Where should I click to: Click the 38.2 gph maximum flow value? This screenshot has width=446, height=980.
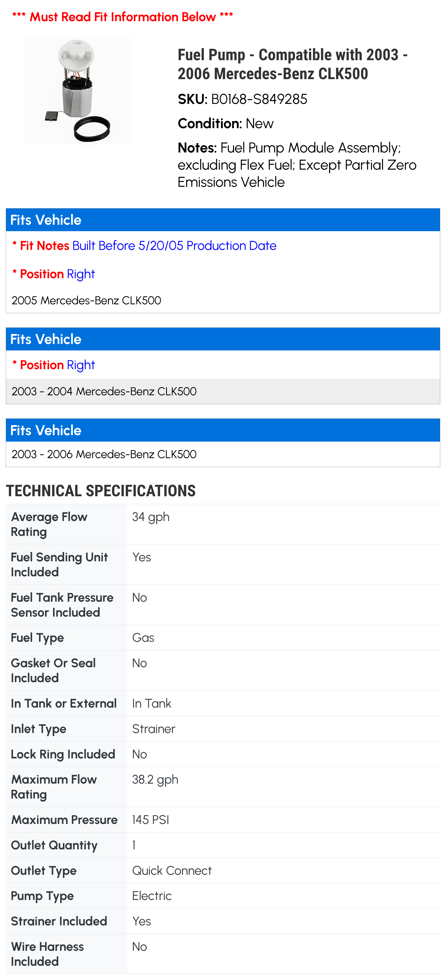155,780
